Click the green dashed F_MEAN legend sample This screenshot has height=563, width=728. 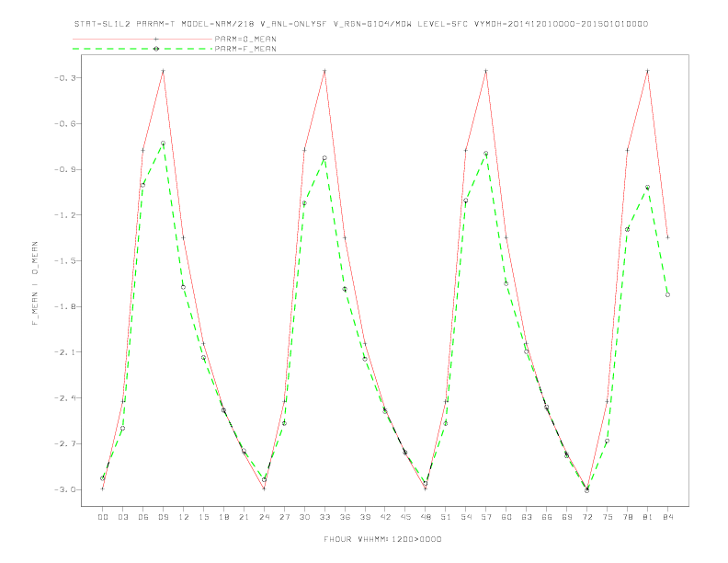pos(142,49)
